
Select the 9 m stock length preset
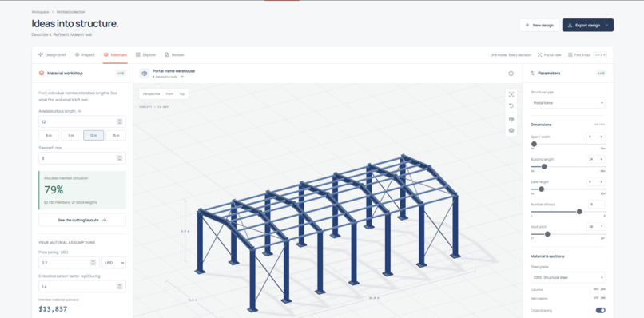click(x=71, y=136)
